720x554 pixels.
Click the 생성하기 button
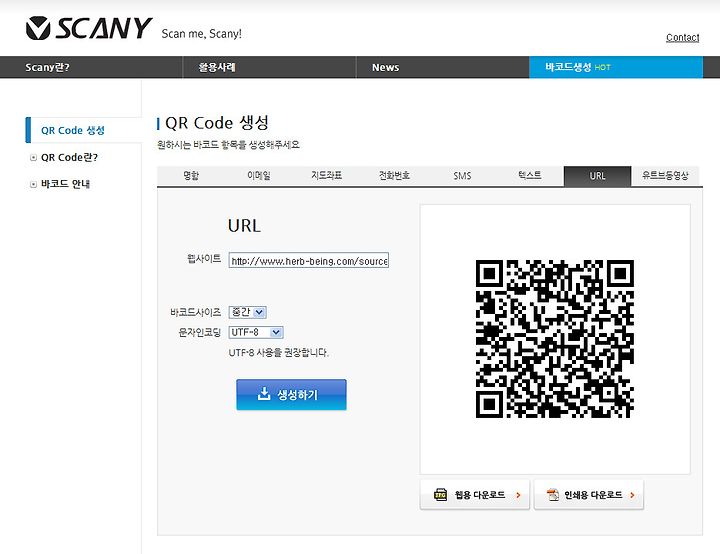pyautogui.click(x=291, y=395)
